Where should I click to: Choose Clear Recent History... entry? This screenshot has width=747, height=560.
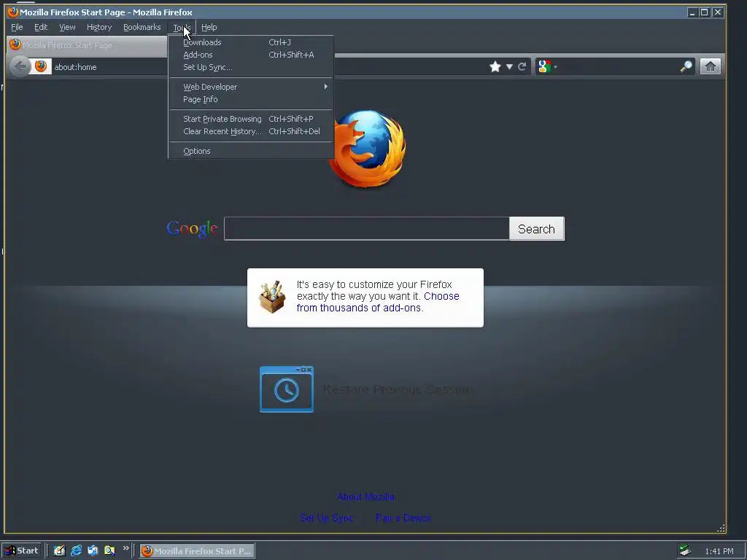coord(251,131)
